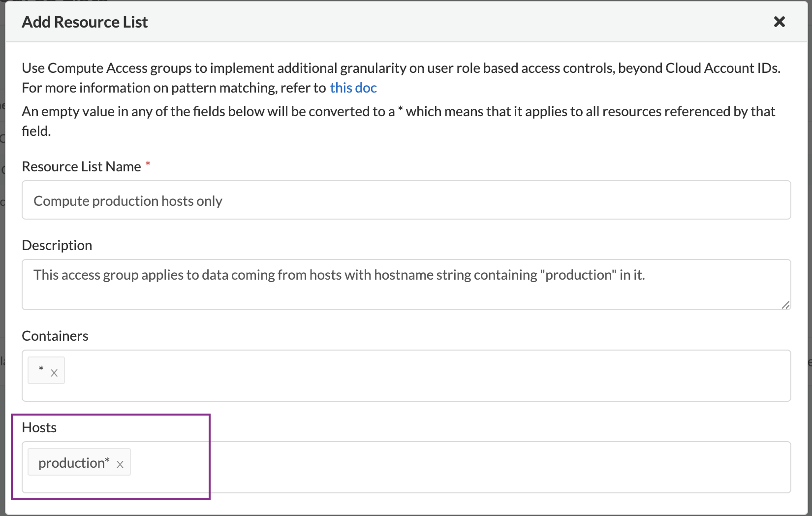This screenshot has height=516, width=812.
Task: Open the 'this doc' link
Action: point(353,88)
